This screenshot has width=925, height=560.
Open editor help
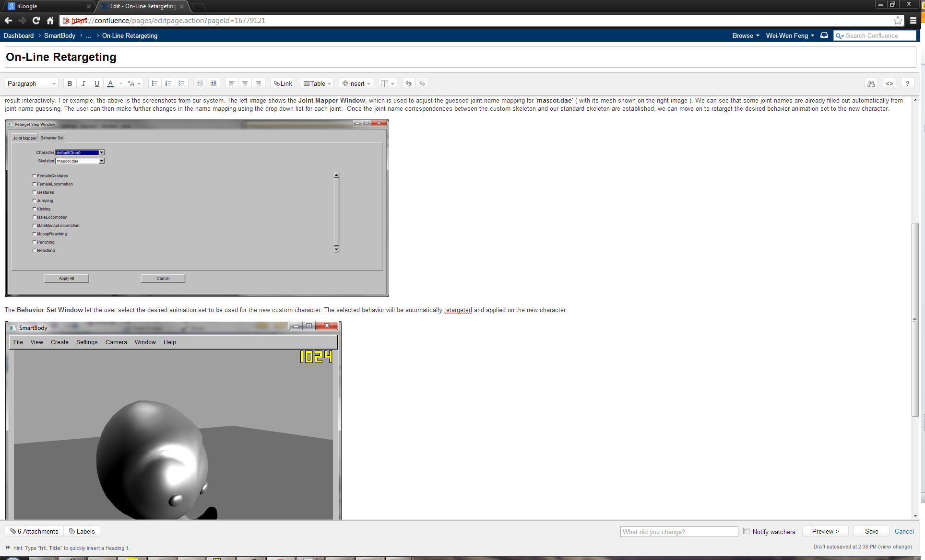point(908,83)
